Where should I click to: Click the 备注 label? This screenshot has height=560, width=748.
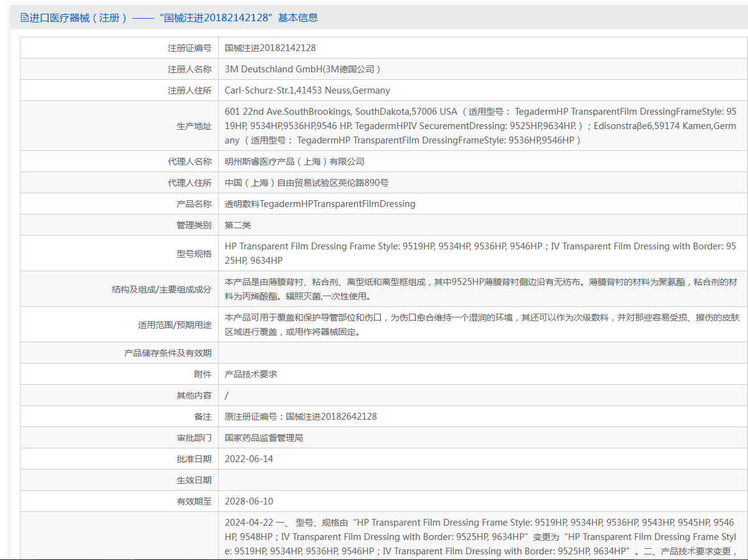(x=203, y=417)
